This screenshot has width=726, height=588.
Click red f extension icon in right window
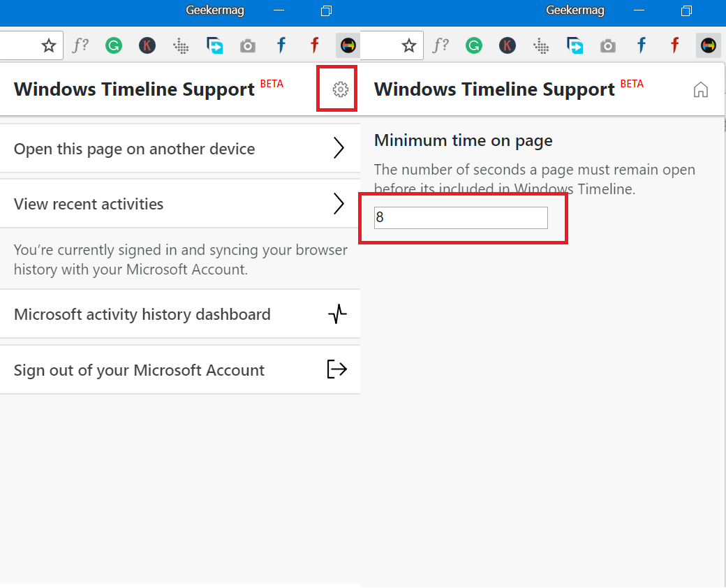click(x=675, y=45)
